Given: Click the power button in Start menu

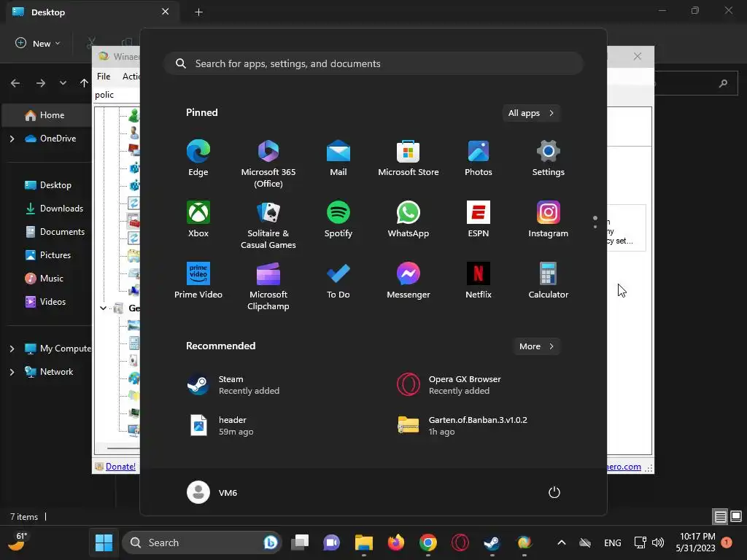Looking at the screenshot, I should point(554,492).
